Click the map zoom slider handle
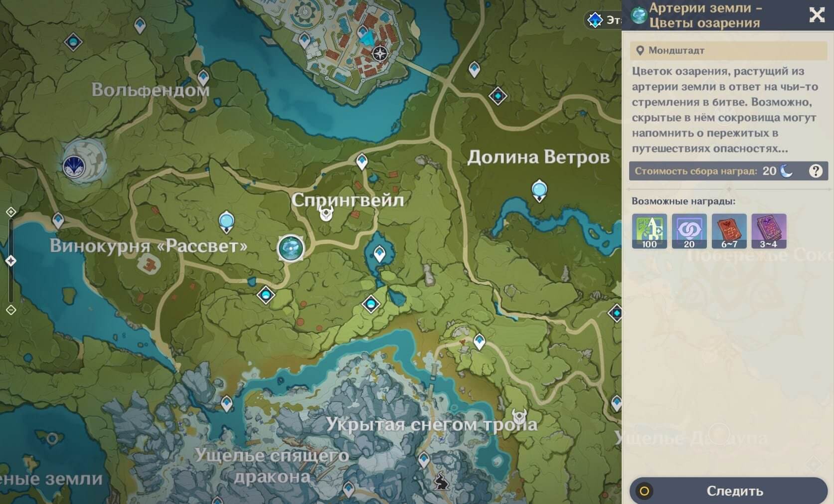 (x=11, y=261)
